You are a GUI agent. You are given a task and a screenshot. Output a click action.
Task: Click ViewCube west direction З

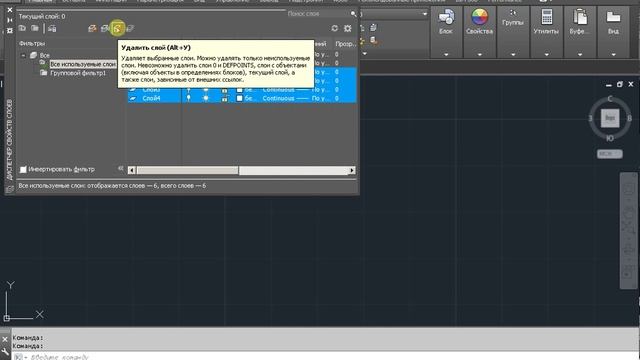pyautogui.click(x=590, y=118)
